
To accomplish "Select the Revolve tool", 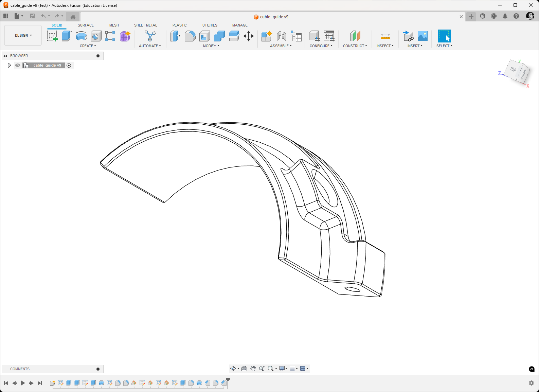I will tap(81, 36).
